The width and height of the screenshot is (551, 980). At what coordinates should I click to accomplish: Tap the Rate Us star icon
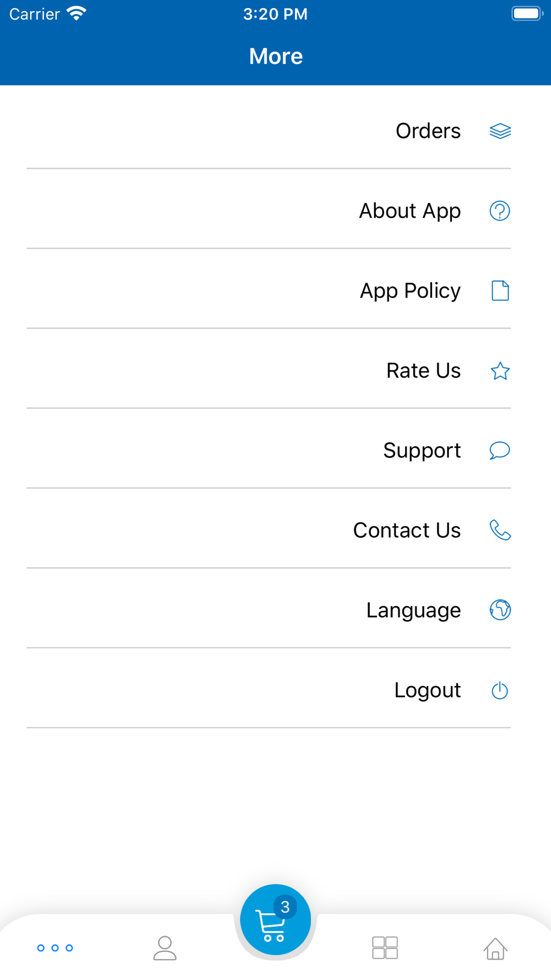[500, 371]
